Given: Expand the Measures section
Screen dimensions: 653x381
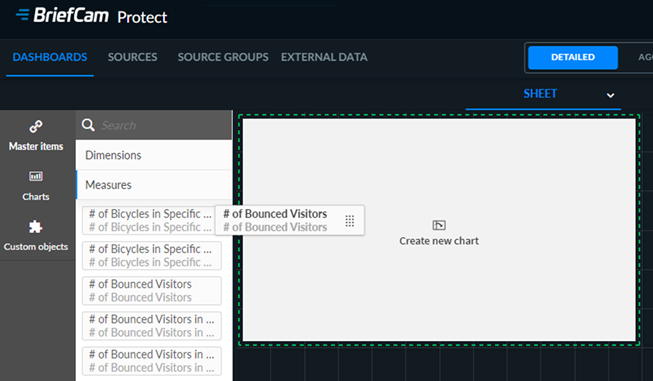Looking at the screenshot, I should 154,184.
